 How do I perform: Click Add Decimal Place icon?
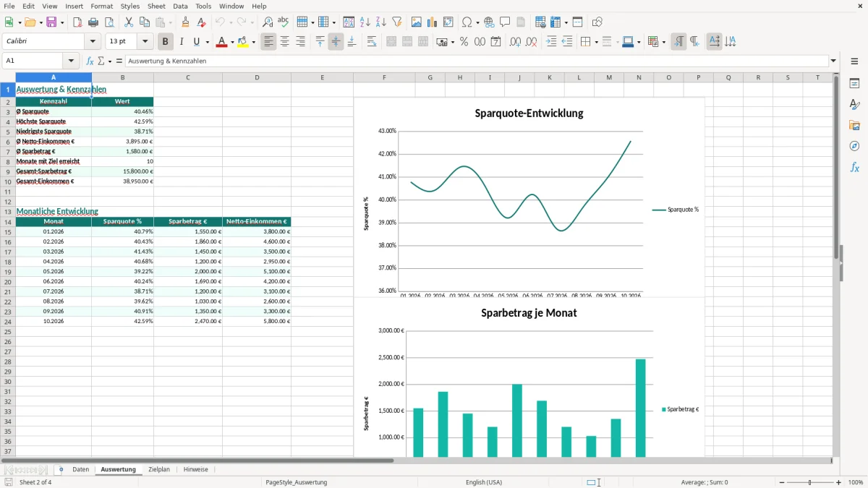pyautogui.click(x=515, y=42)
